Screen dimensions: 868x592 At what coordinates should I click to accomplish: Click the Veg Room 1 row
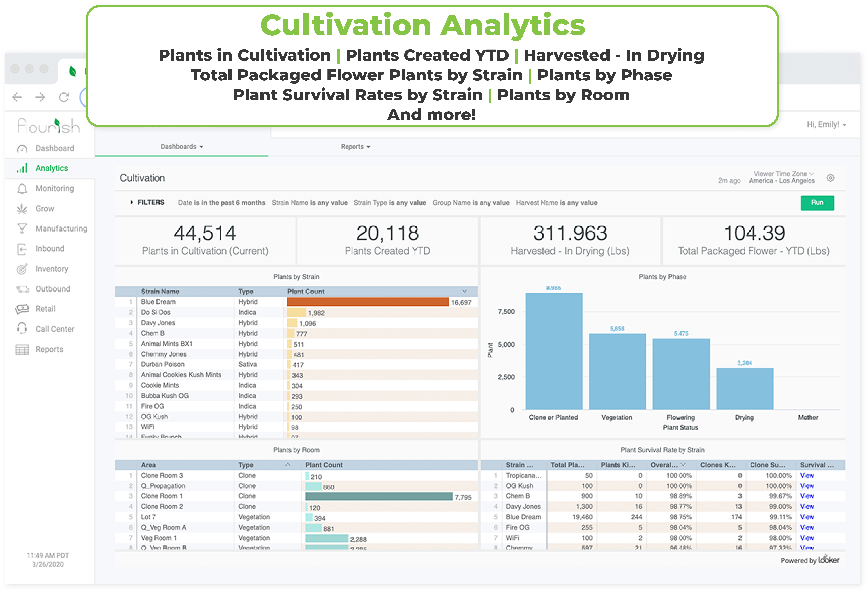click(296, 538)
